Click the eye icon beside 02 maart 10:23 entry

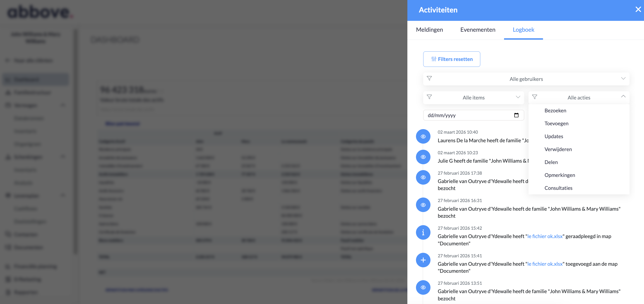pyautogui.click(x=423, y=157)
